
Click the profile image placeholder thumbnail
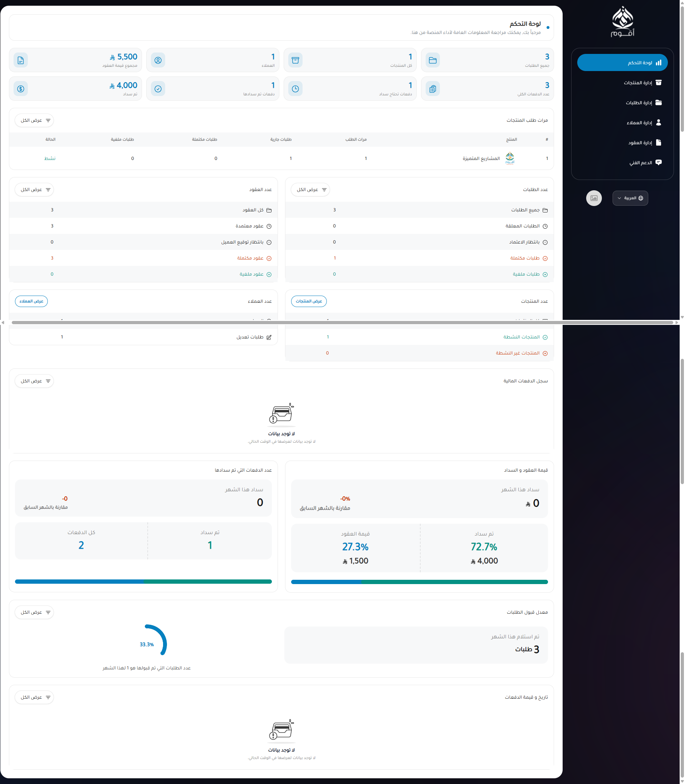(x=594, y=198)
